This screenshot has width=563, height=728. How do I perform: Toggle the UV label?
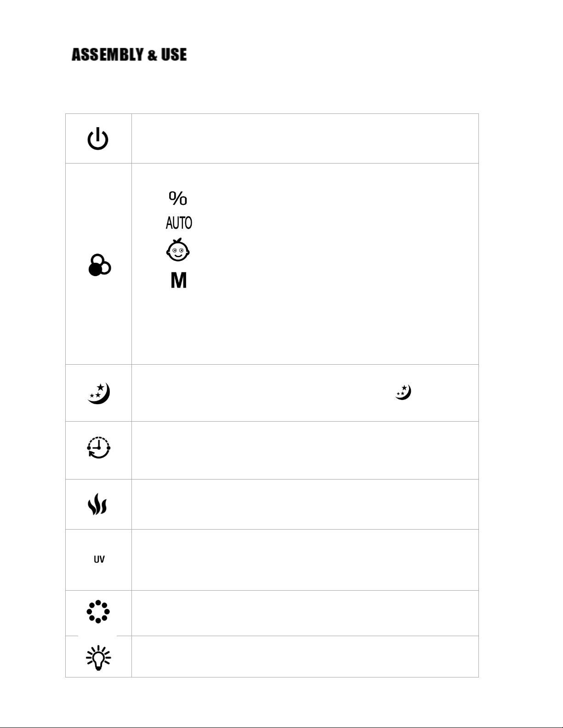[x=99, y=559]
